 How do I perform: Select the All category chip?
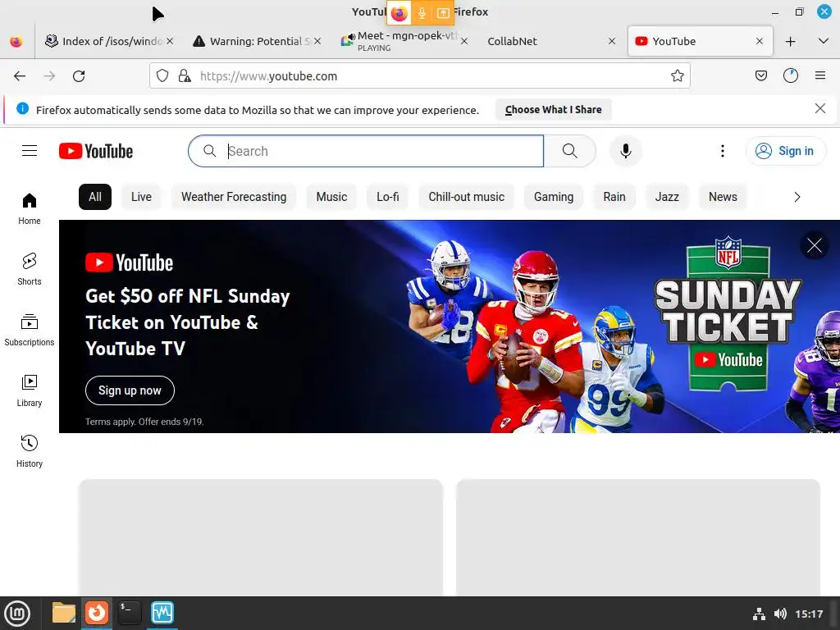pyautogui.click(x=95, y=197)
